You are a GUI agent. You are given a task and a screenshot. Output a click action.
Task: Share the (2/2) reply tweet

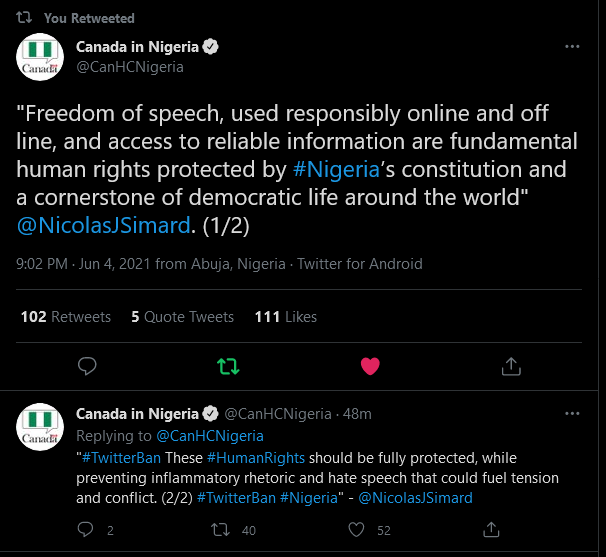(x=493, y=529)
